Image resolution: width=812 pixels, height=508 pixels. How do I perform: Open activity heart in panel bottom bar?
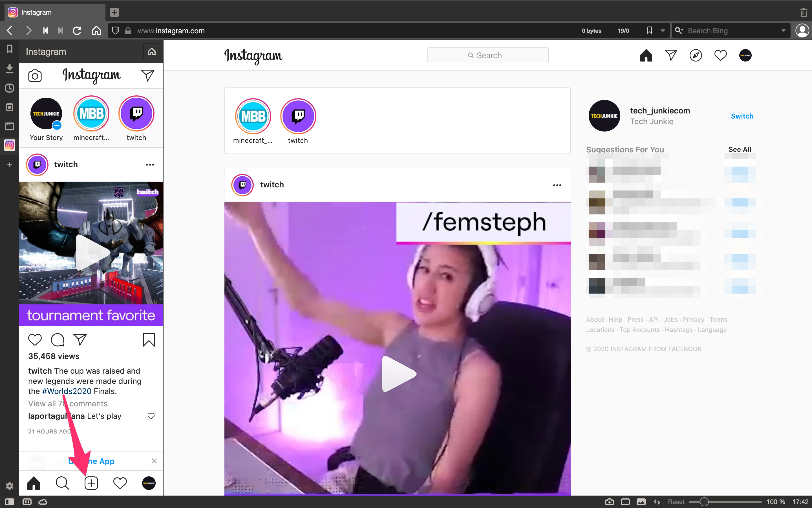click(x=120, y=483)
